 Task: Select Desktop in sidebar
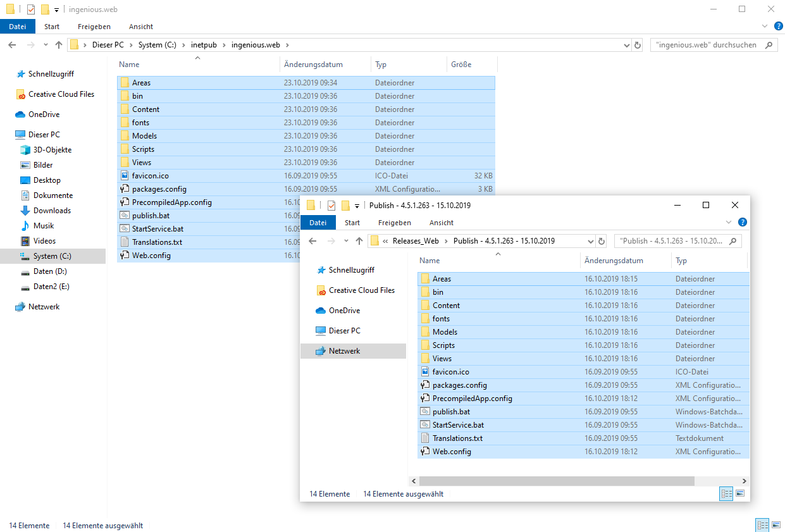pyautogui.click(x=47, y=180)
